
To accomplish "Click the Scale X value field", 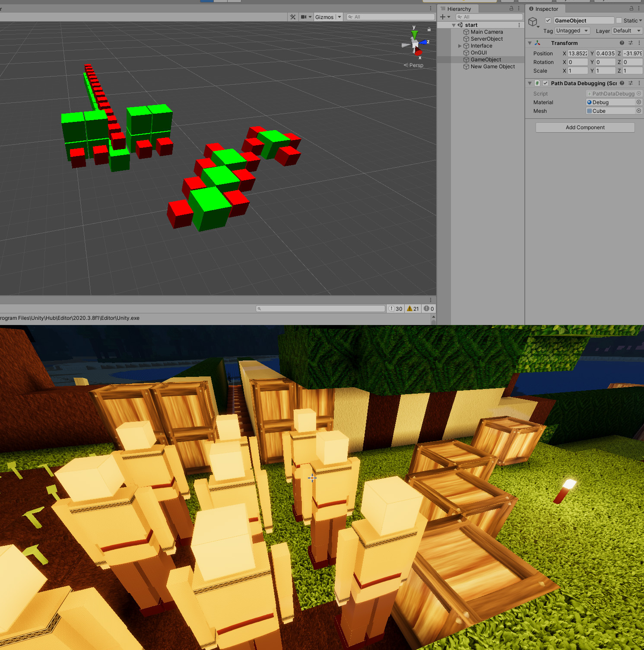I will pyautogui.click(x=578, y=70).
